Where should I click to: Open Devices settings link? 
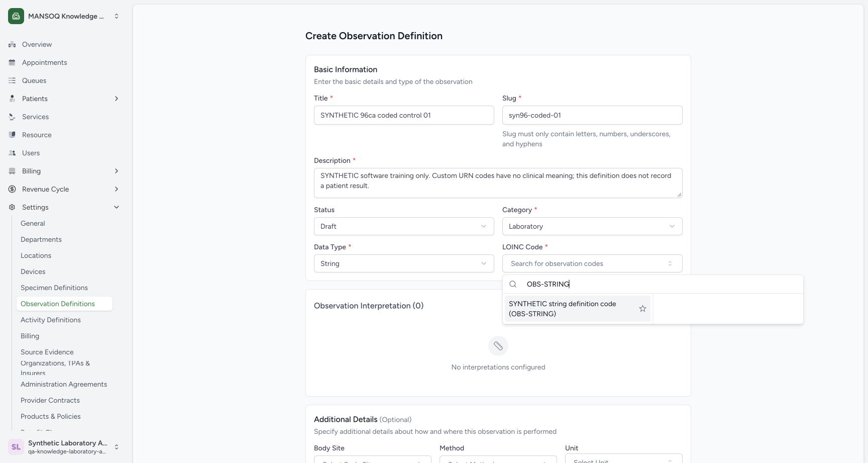pyautogui.click(x=33, y=271)
